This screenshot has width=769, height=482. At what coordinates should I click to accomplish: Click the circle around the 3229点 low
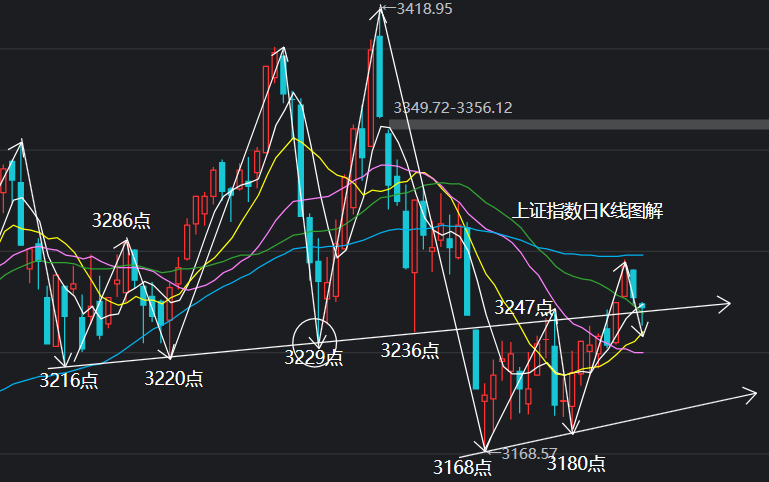(314, 342)
